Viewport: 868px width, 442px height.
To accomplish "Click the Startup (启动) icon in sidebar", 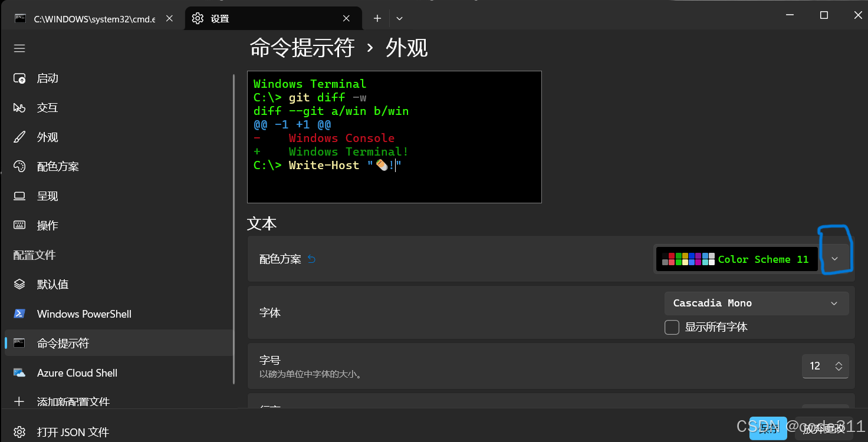I will 19,78.
